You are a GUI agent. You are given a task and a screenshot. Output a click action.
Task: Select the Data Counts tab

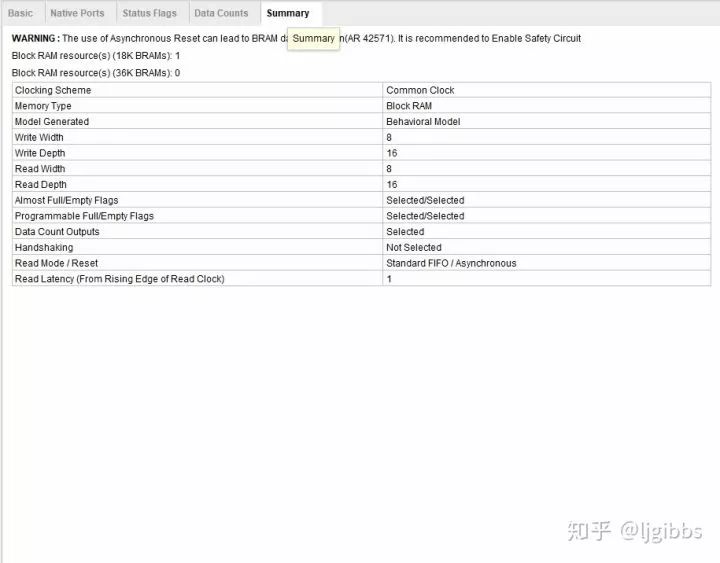click(x=221, y=13)
